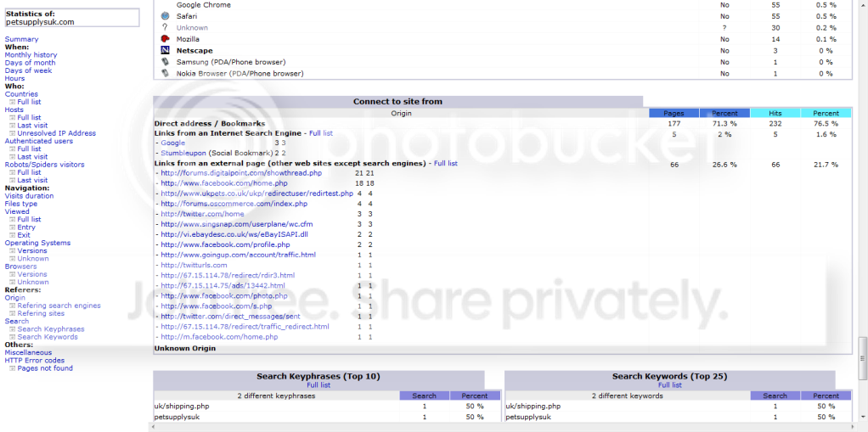Screen dimensions: 868x432
Task: Click the icon beside Search Keyphrases
Action: 12,329
